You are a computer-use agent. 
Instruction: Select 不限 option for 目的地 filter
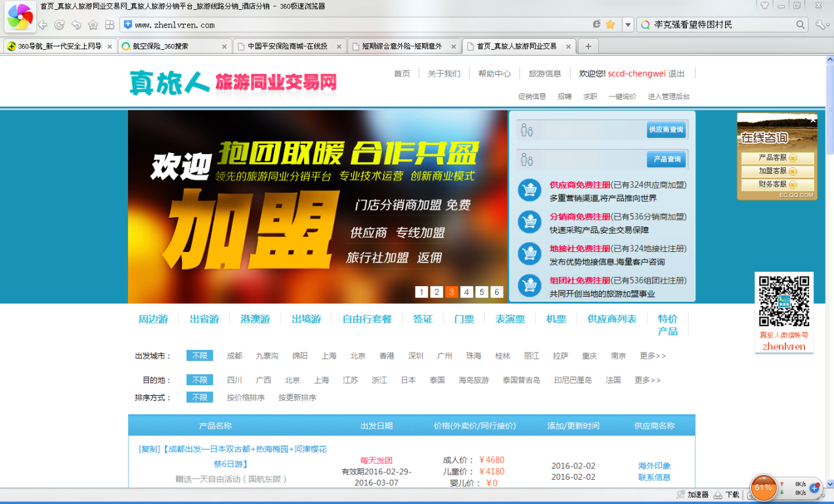point(200,380)
